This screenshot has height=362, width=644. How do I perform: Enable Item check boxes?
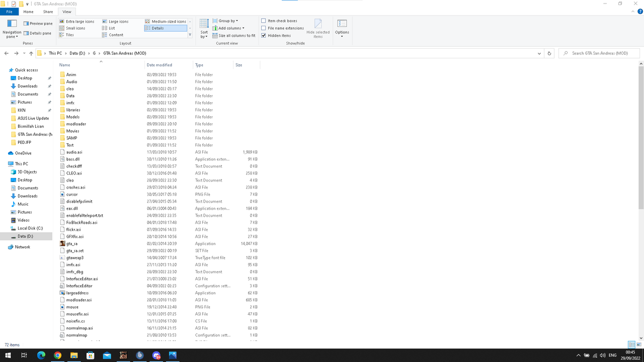(x=279, y=21)
